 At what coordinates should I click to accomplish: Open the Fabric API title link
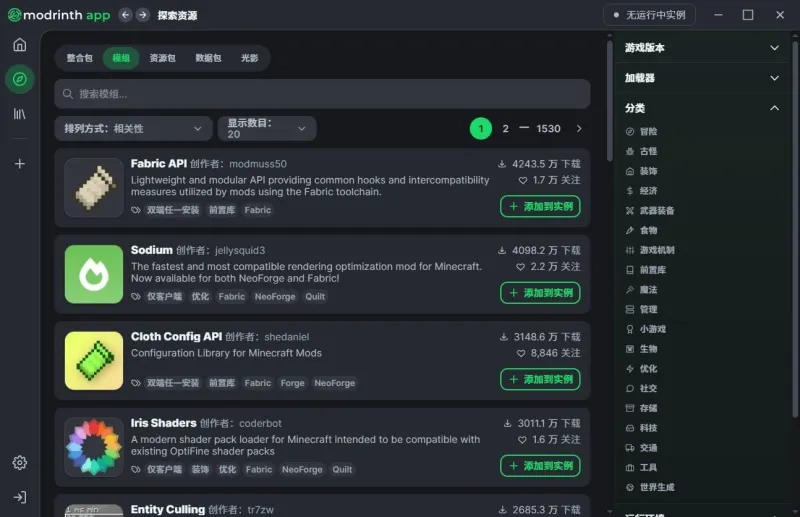coord(159,164)
